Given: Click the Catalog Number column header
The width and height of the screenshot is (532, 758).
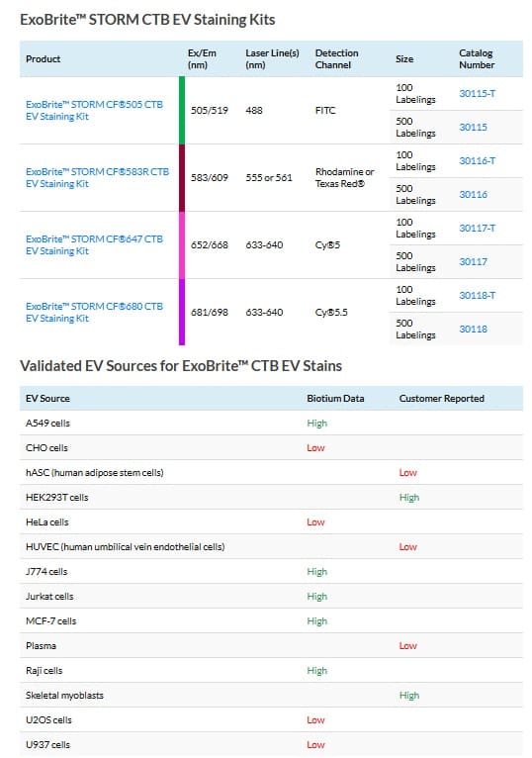Looking at the screenshot, I should point(477,59).
